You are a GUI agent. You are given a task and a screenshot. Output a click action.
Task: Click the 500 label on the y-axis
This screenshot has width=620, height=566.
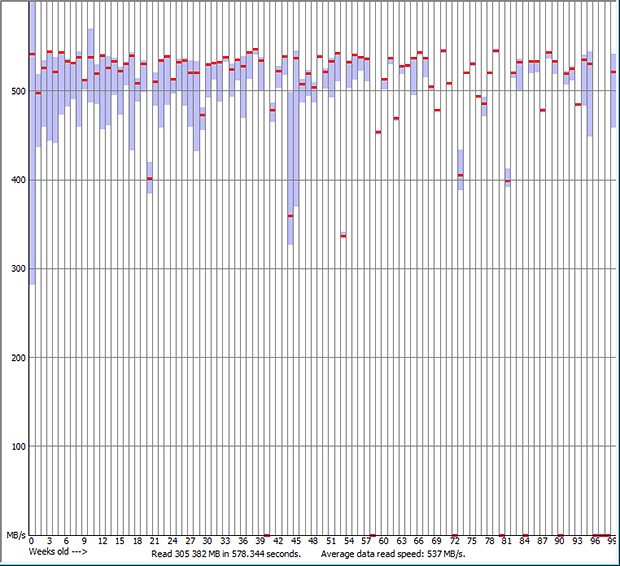coord(17,91)
